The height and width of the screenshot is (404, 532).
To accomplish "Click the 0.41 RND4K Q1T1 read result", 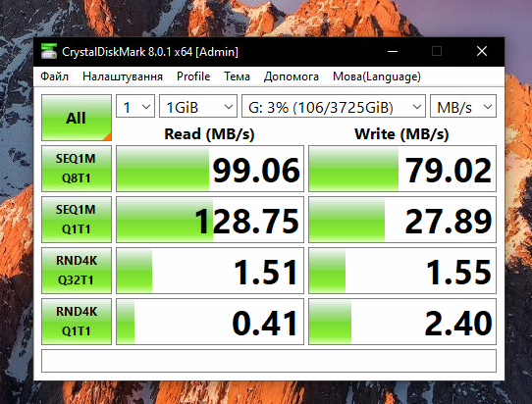I will click(210, 322).
